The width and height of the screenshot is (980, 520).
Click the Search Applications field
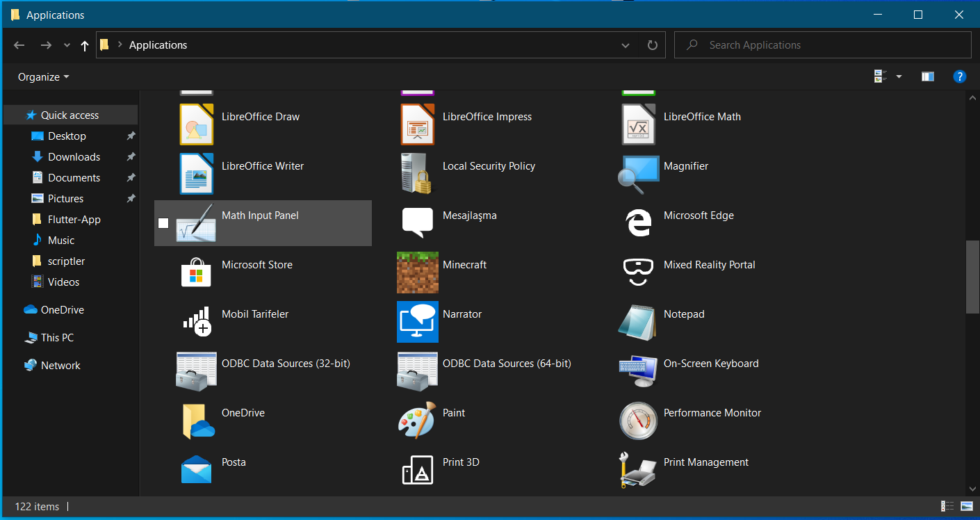point(823,45)
